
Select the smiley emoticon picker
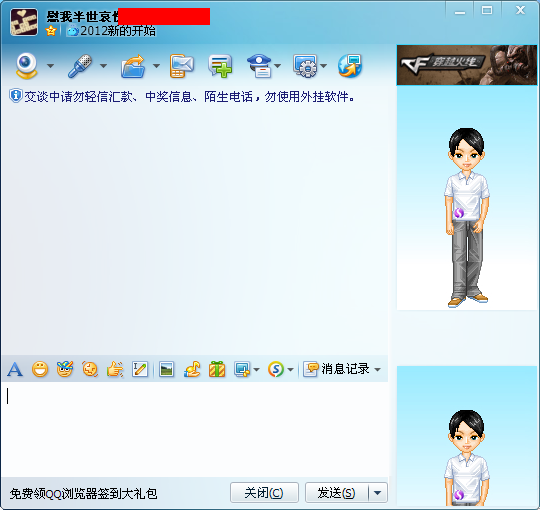[40, 370]
